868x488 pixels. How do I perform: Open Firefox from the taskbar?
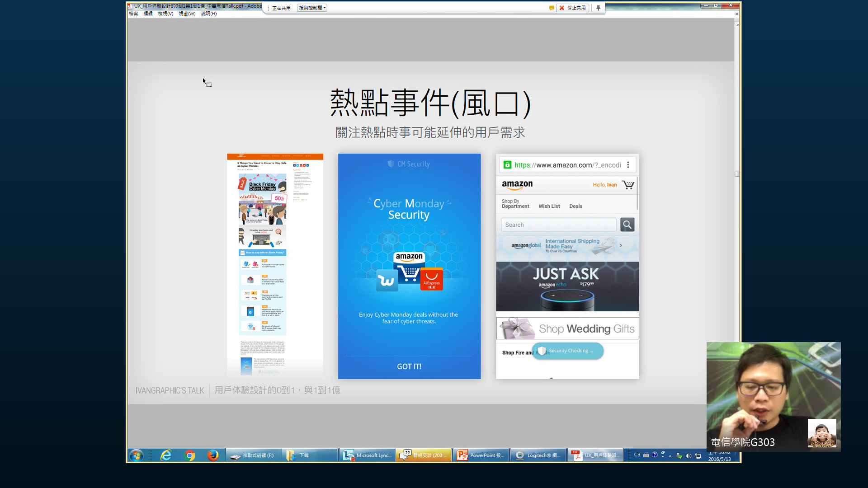point(212,455)
